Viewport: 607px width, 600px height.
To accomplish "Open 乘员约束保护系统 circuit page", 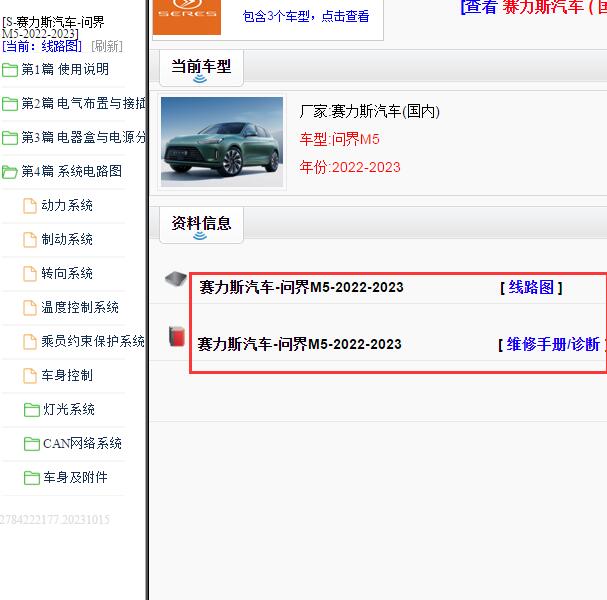I will click(x=93, y=341).
